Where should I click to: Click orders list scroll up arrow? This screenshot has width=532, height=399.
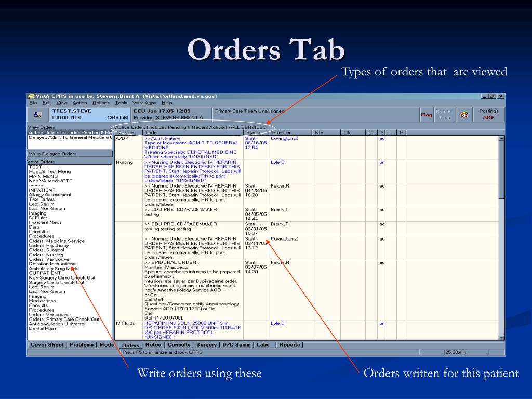pyautogui.click(x=501, y=138)
